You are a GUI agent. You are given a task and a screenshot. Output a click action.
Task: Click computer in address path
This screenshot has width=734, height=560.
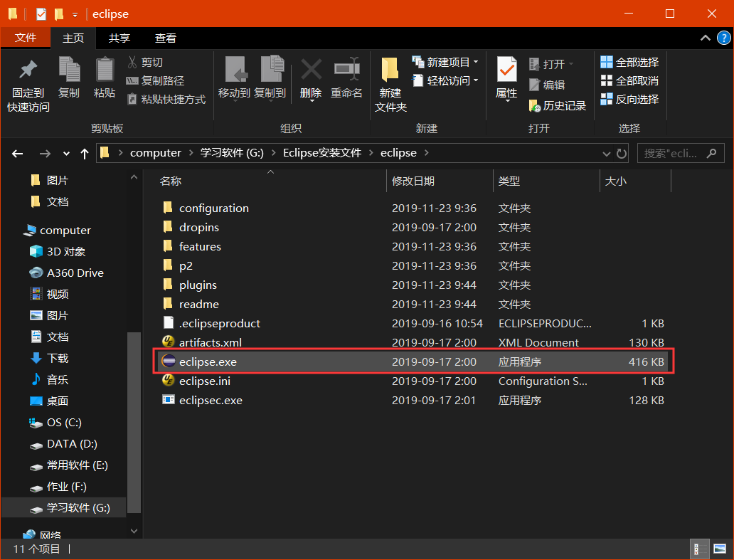click(156, 153)
